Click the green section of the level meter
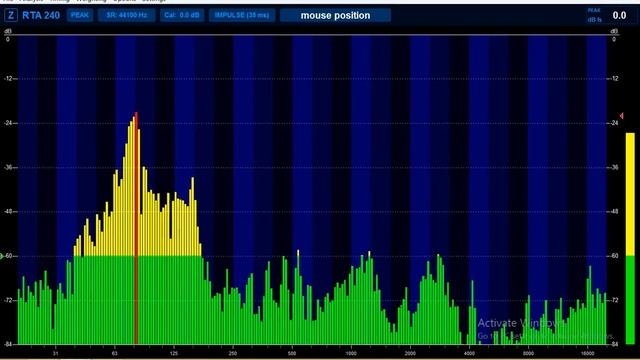Image resolution: width=640 pixels, height=360 pixels. pos(630,300)
